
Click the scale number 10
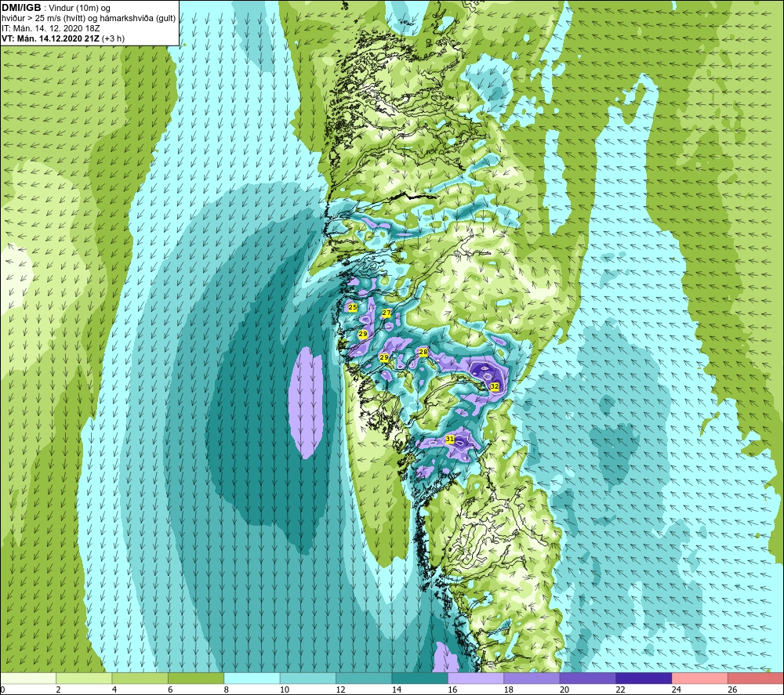(x=285, y=690)
